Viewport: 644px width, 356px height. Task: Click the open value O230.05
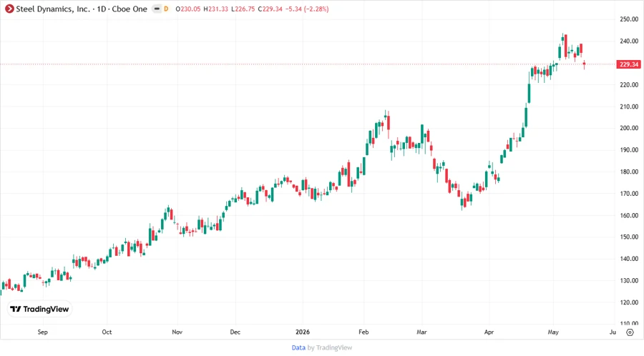188,9
